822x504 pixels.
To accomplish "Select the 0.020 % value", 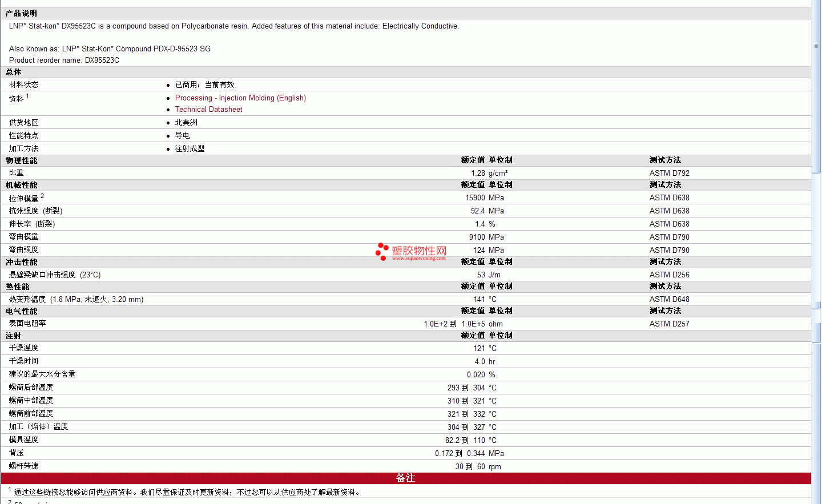I will click(481, 375).
